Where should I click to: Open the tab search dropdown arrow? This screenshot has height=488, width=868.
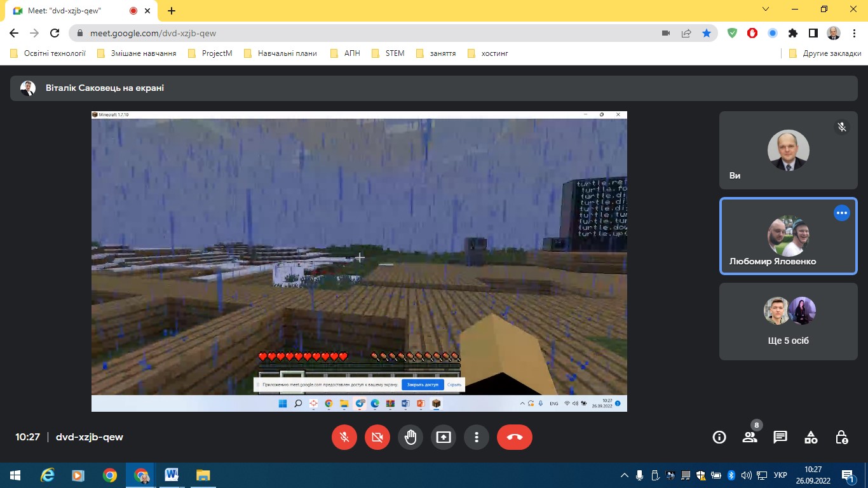[766, 10]
